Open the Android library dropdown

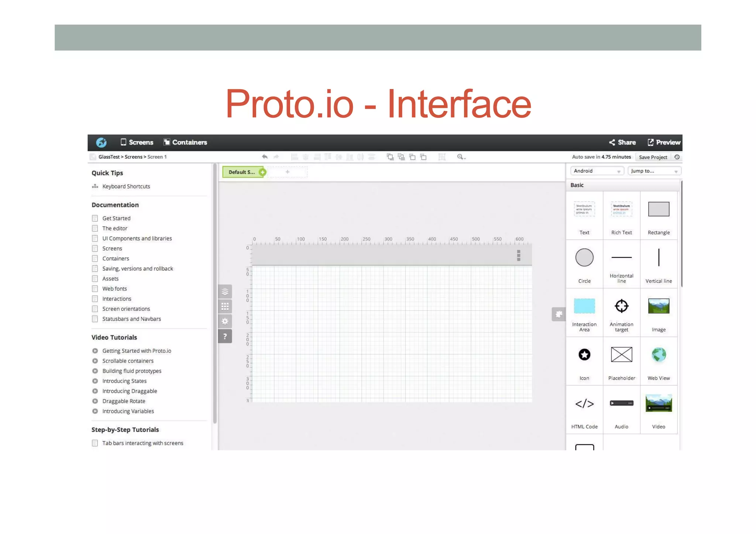tap(597, 171)
